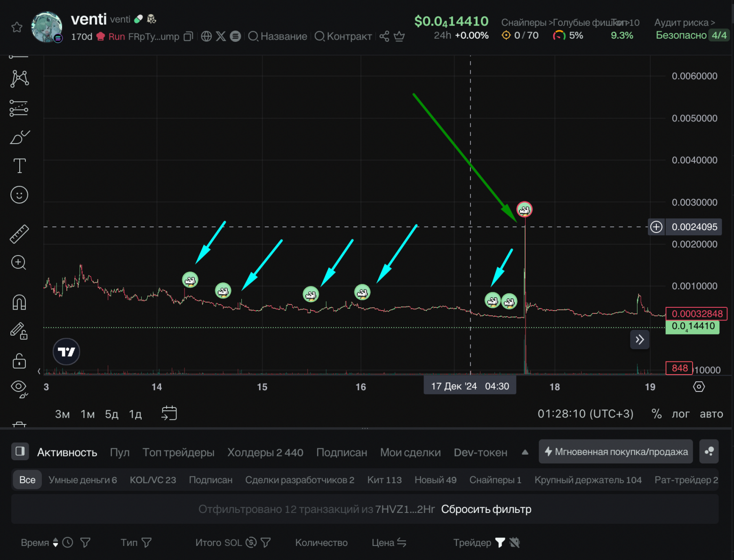
Task: Add venti to favorites with the star
Action: pos(17,27)
